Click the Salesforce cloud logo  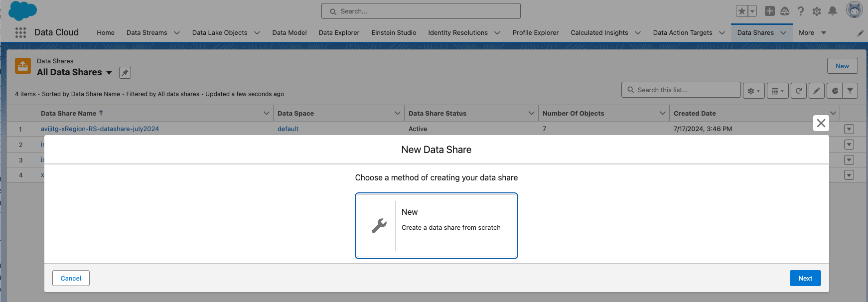click(x=23, y=11)
